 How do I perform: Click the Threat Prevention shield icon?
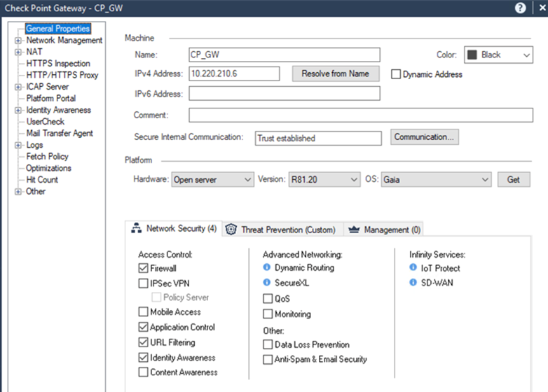coord(231,230)
